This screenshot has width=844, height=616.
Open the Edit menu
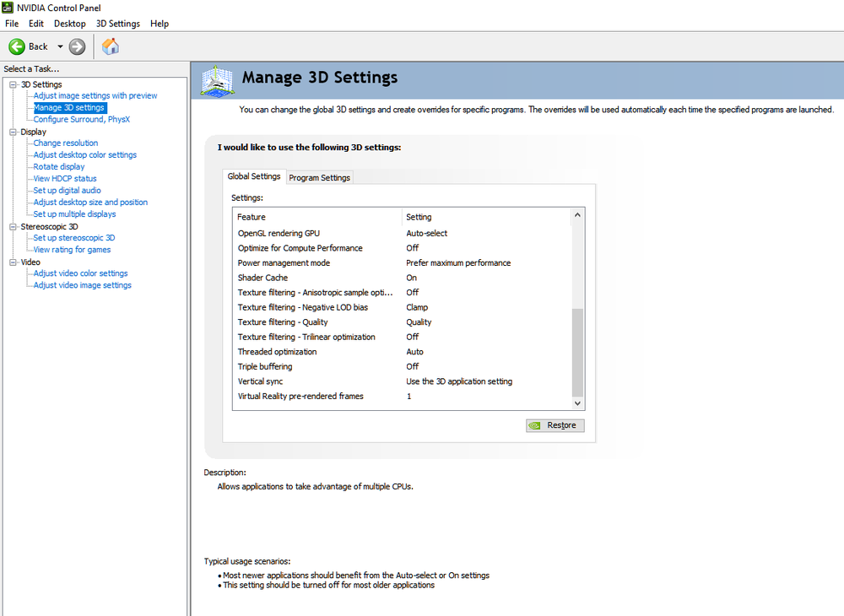click(x=36, y=24)
